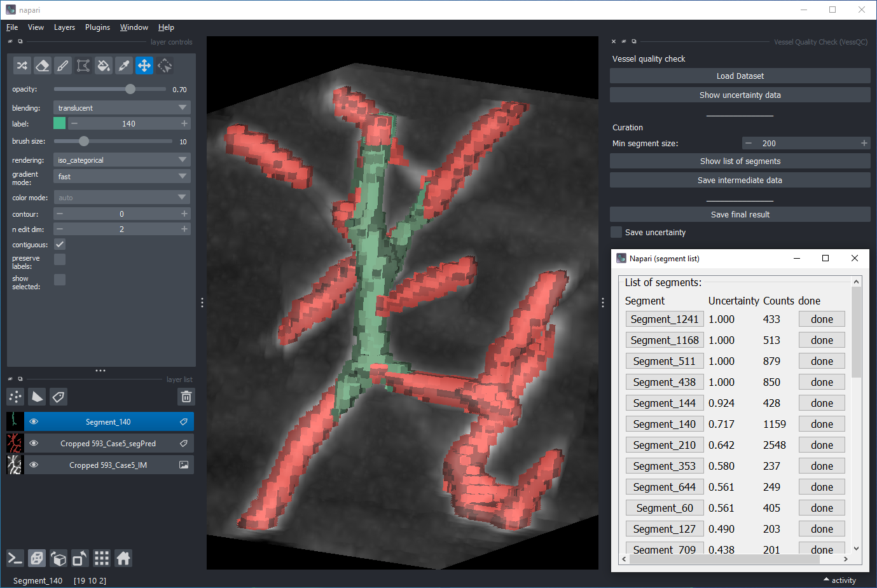This screenshot has height=588, width=877.
Task: Enable the Save uncertainty checkbox
Action: coord(616,232)
